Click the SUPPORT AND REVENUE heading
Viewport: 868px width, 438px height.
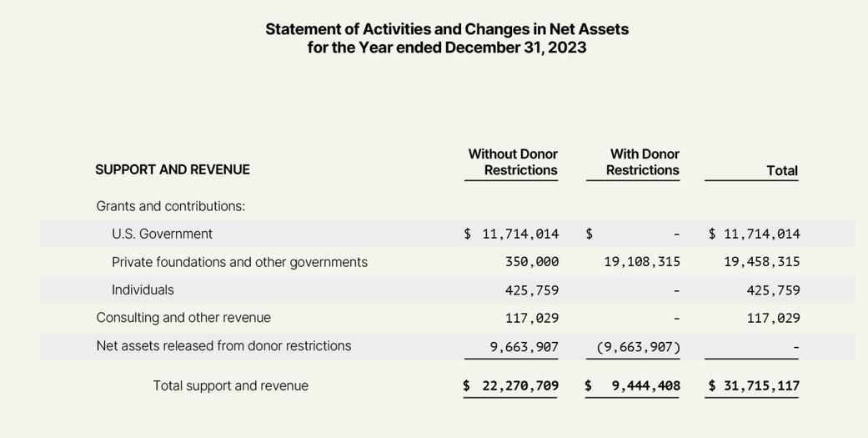pos(173,169)
